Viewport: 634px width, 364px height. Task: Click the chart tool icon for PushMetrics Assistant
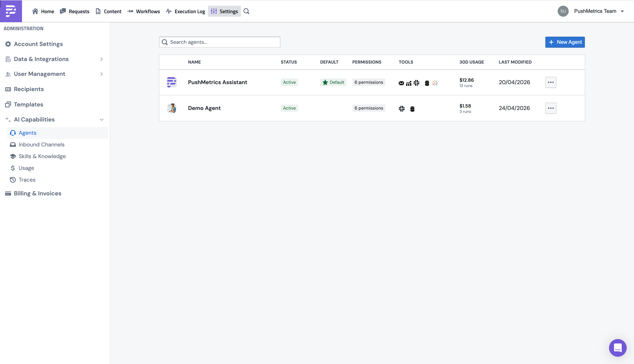coord(409,83)
